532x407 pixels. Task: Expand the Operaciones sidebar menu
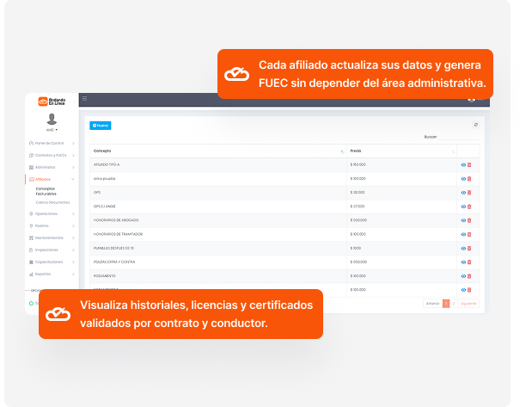point(51,213)
